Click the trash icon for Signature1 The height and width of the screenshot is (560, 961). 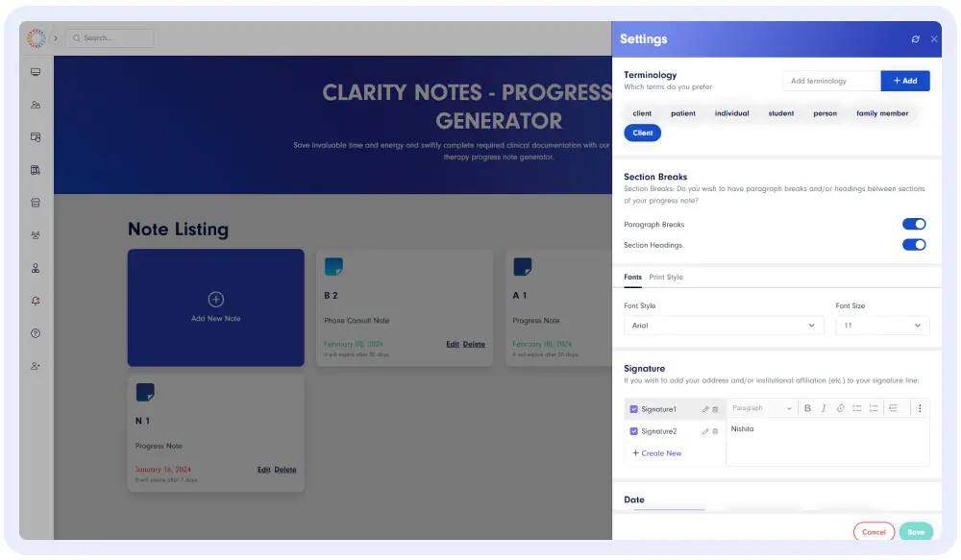[715, 409]
